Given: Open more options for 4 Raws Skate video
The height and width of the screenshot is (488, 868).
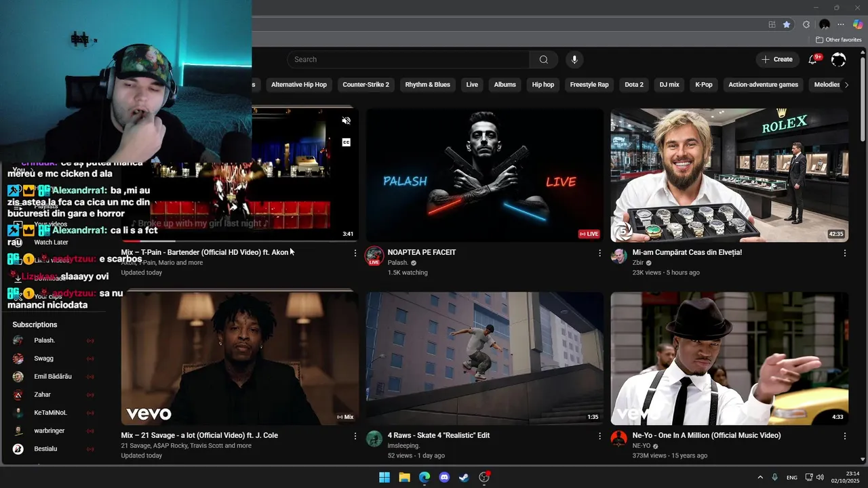Looking at the screenshot, I should pyautogui.click(x=599, y=436).
